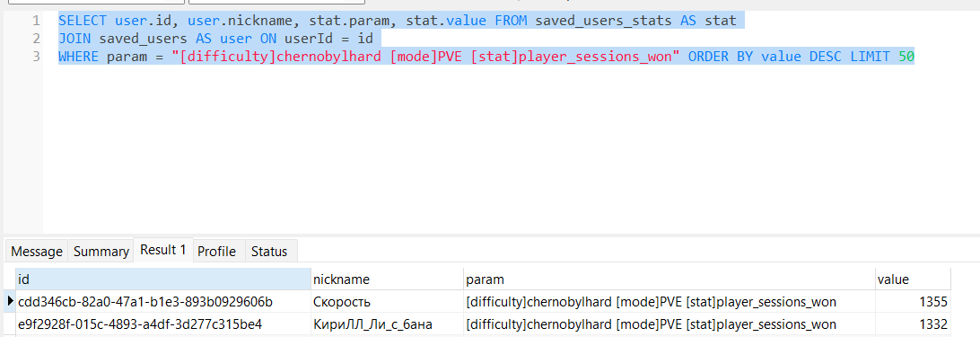980x337 pixels.
Task: Click the nickname column header
Action: tap(388, 279)
